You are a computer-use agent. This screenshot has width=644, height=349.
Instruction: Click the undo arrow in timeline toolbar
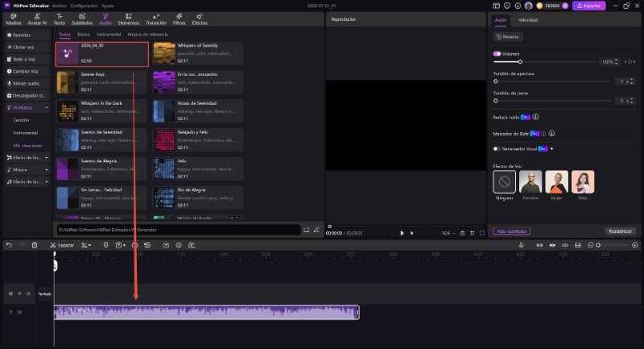pos(9,245)
